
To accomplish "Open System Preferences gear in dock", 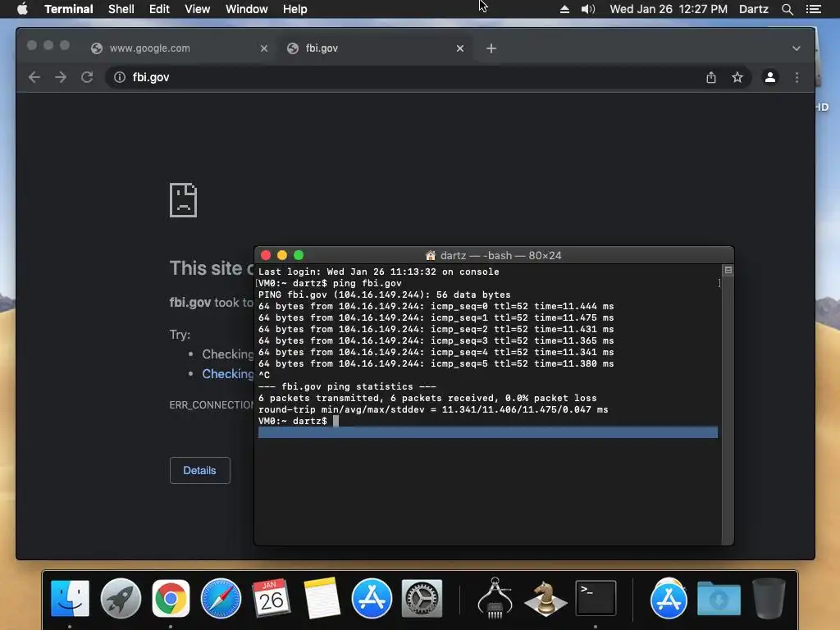I will click(422, 598).
